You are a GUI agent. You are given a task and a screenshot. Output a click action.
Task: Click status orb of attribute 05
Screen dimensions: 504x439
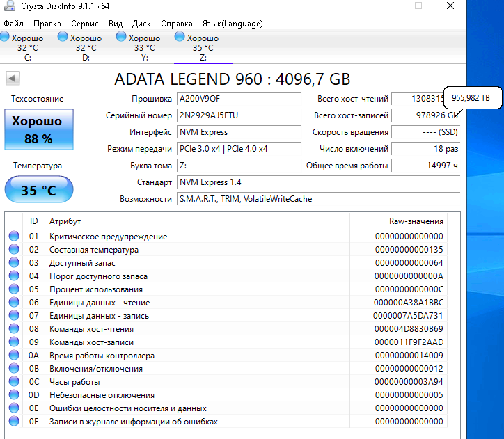[x=14, y=289]
